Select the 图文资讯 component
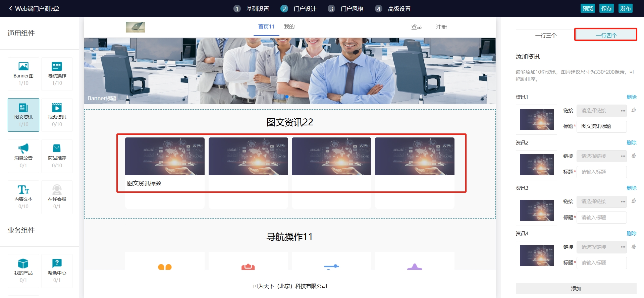 pos(23,115)
